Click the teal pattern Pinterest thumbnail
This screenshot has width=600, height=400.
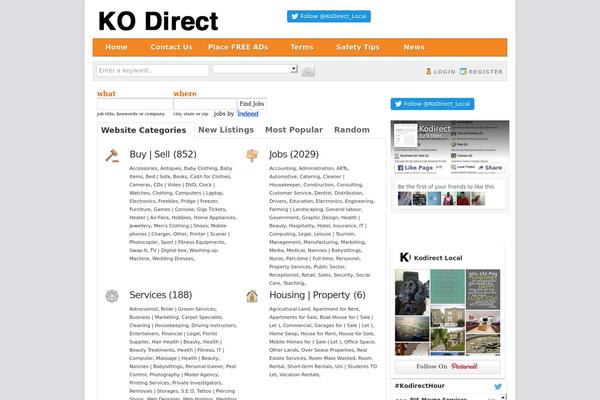448,287
